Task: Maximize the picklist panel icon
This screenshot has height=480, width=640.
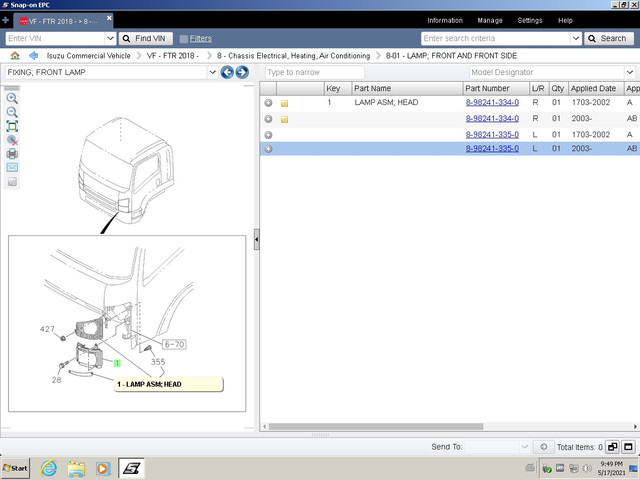Action: pyautogui.click(x=628, y=447)
